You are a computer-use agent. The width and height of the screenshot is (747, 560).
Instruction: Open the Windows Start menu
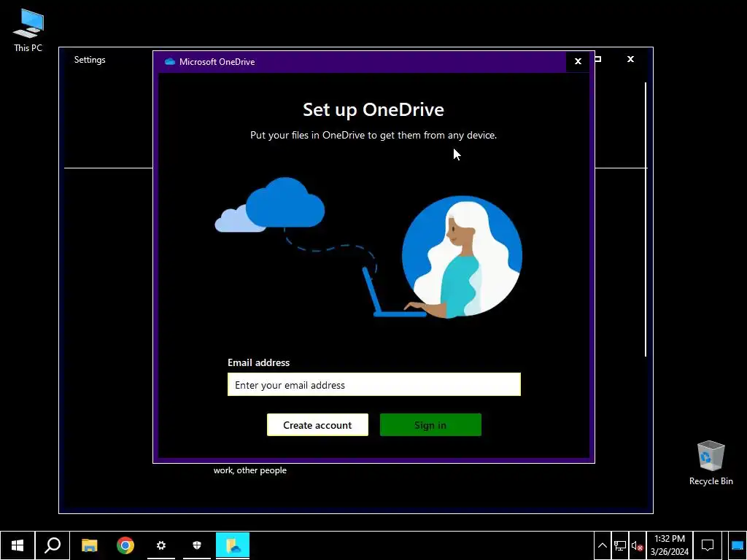click(18, 545)
